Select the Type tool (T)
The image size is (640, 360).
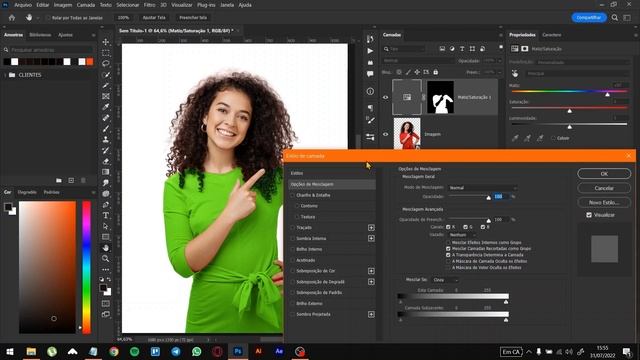click(x=106, y=216)
